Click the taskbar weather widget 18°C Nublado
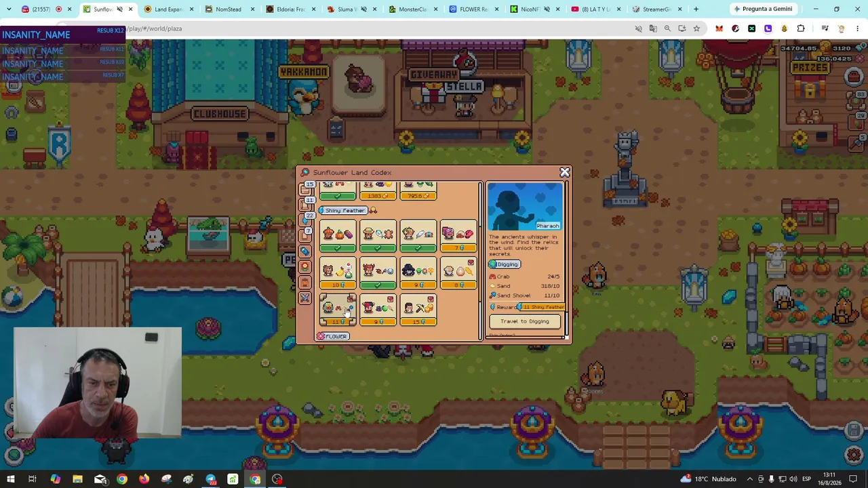 click(710, 479)
